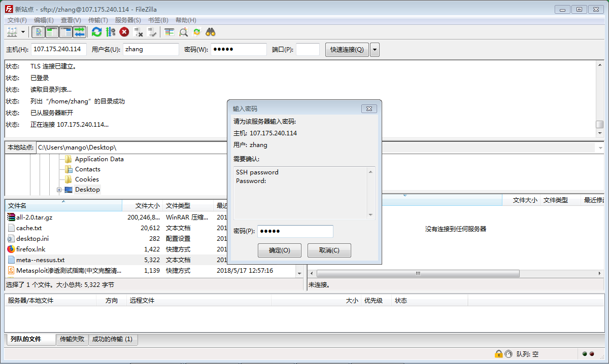Search remote files binoculars icon

click(211, 32)
